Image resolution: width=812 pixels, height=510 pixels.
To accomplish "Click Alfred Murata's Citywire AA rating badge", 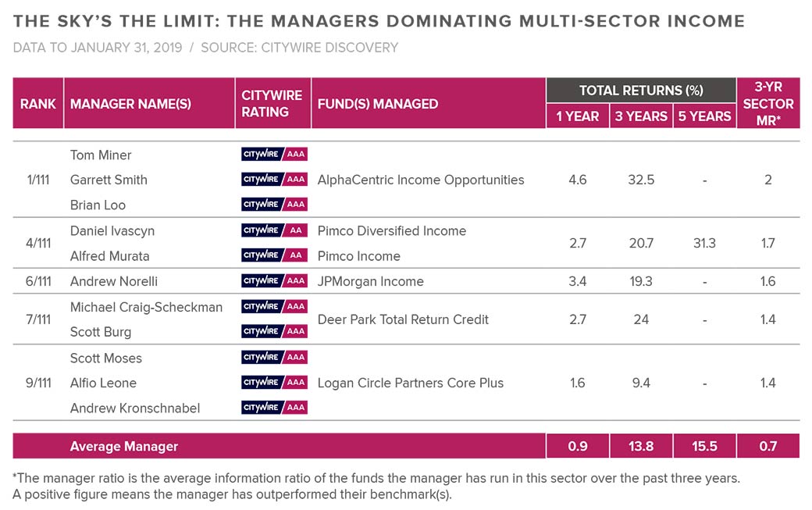I will click(274, 255).
